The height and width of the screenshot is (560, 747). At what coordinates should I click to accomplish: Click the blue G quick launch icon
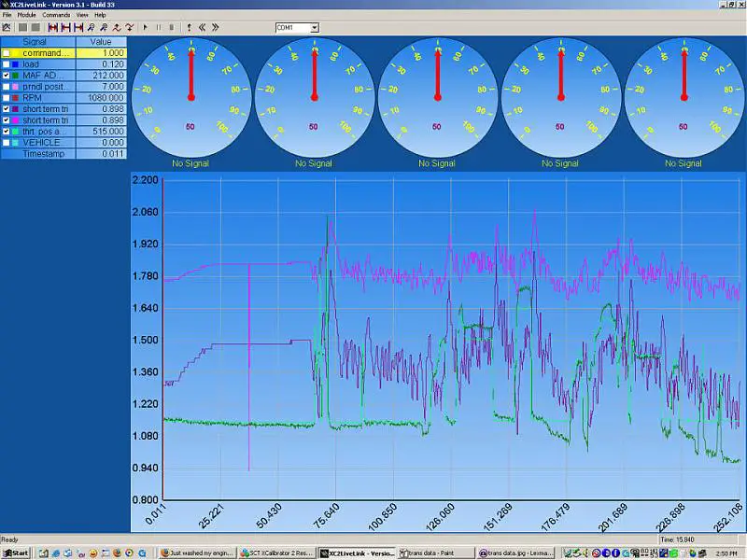[x=143, y=553]
